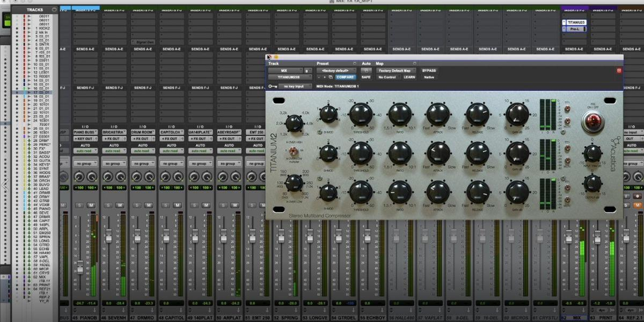The width and height of the screenshot is (644, 322).
Task: Toggle the middle band MUTE switch
Action: coord(567,160)
